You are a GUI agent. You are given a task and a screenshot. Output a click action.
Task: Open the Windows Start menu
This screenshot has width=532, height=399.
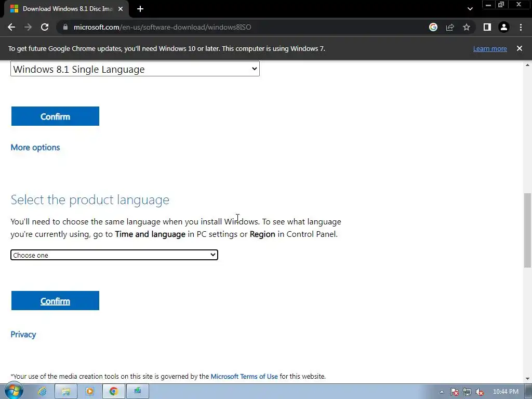(x=14, y=391)
